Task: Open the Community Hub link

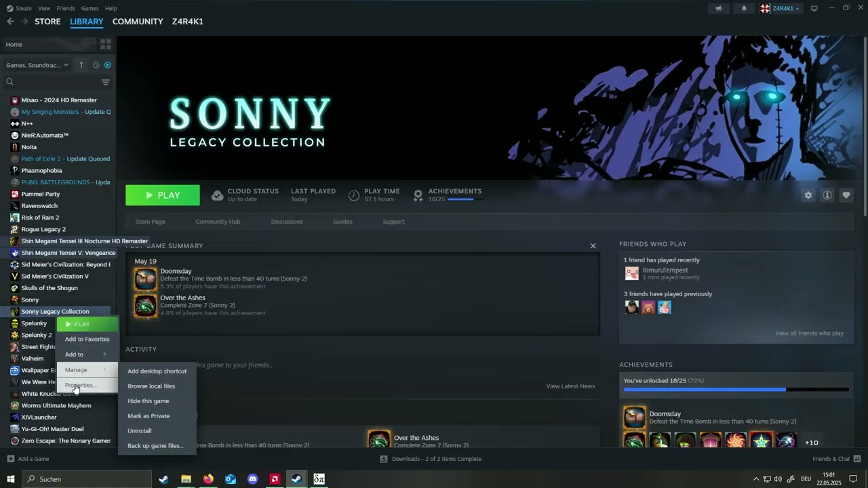Action: click(x=218, y=222)
